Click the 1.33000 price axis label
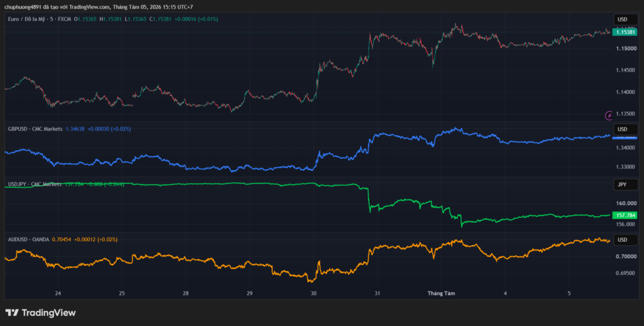The image size is (644, 326). (x=625, y=167)
